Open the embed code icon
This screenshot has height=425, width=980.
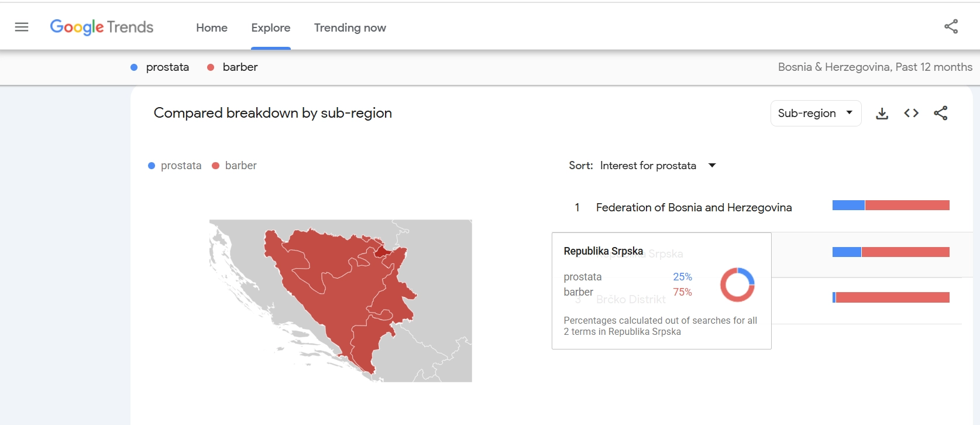point(911,114)
